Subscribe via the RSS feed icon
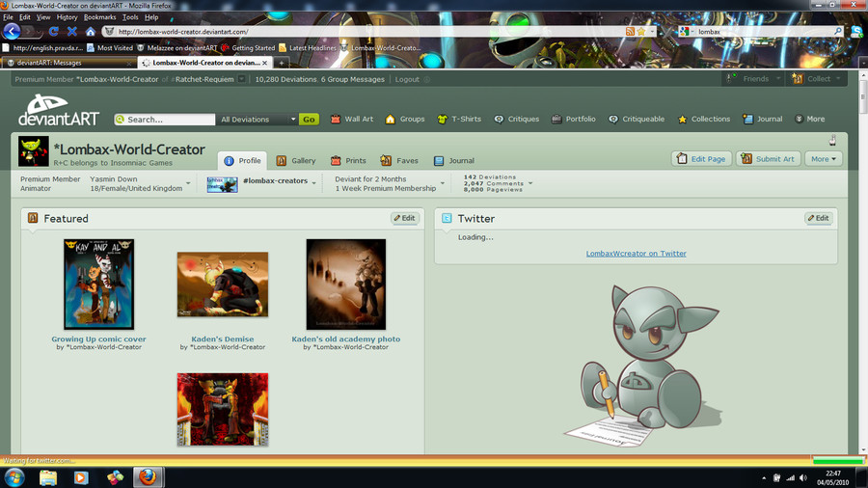The height and width of the screenshot is (488, 868). (x=630, y=32)
